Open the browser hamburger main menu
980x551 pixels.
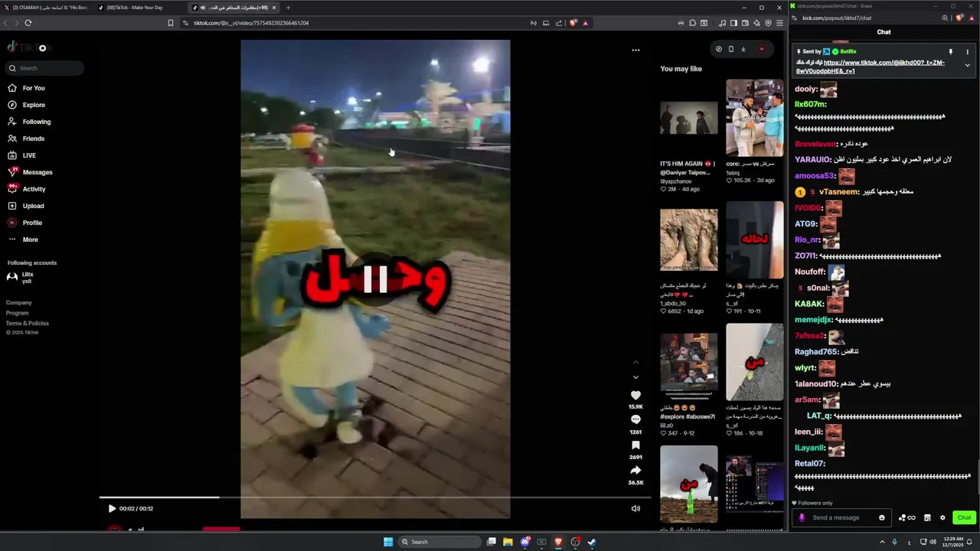pos(779,23)
